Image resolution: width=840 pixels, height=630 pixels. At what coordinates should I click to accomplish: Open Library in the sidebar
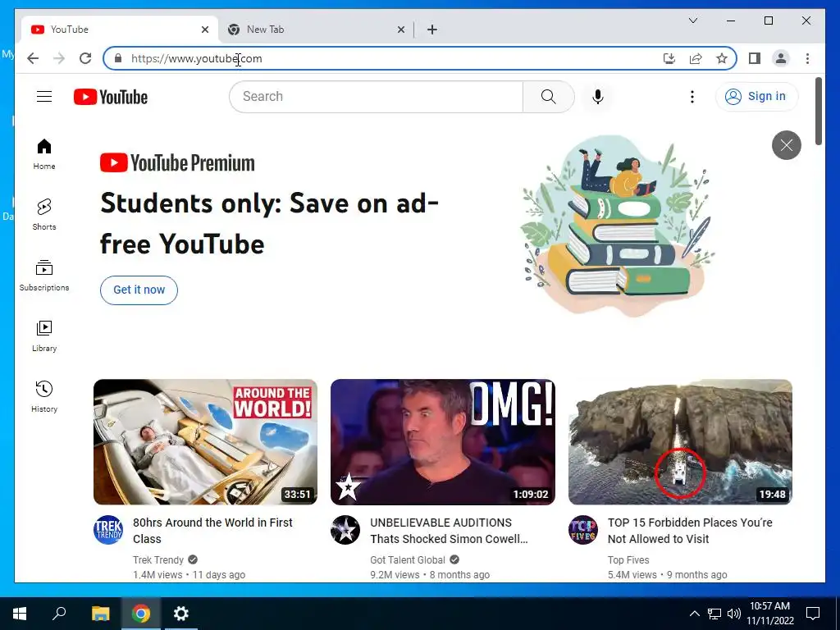[x=44, y=336]
